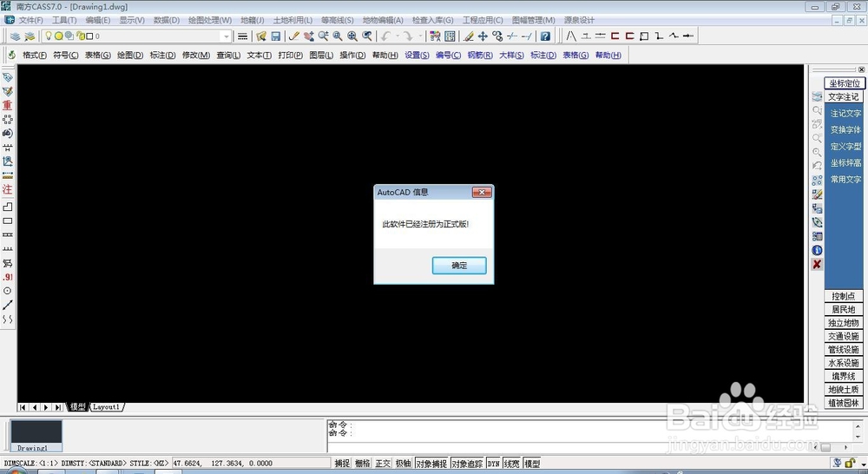868x474 pixels.
Task: Open the 工具(T) menu
Action: click(x=64, y=20)
